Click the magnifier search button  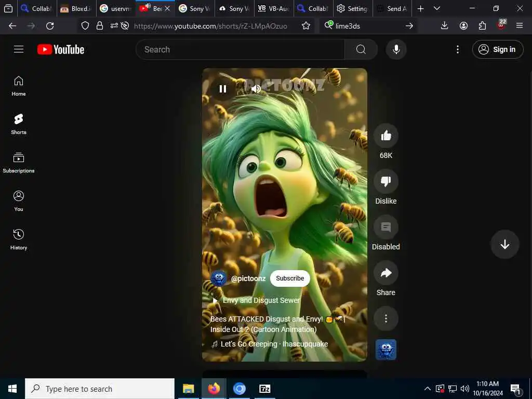click(x=361, y=49)
